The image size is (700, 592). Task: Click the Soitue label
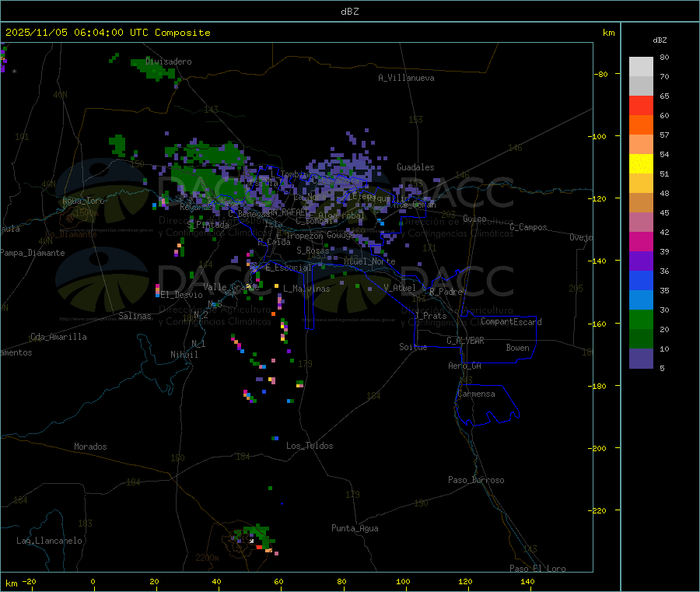[413, 346]
